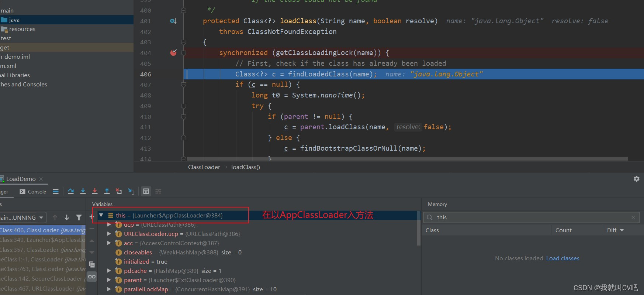This screenshot has width=644, height=295.
Task: Select frame 'eClass:467, URLClassLoader'
Action: point(43,288)
